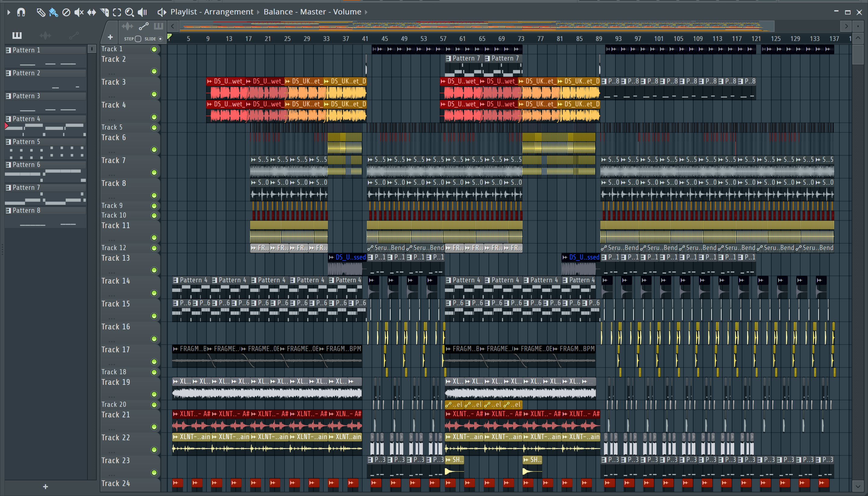Screen dimensions: 868x496
Task: Click bar 33 on the timeline ruler
Action: 326,39
